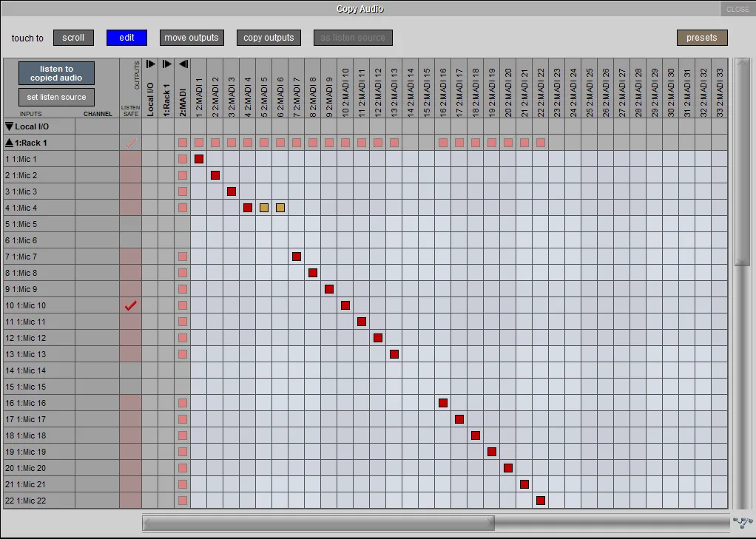Click the routing icon at bottom right corner

point(743,522)
